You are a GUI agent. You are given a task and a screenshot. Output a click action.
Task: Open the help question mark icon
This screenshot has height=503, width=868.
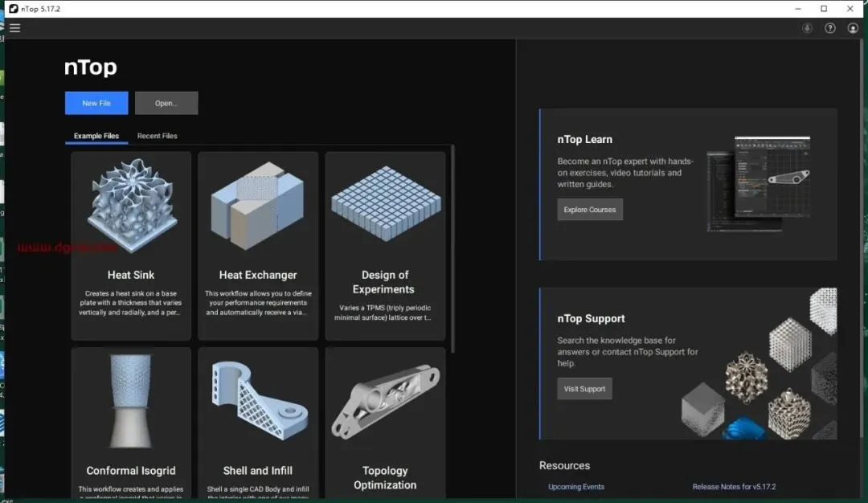pyautogui.click(x=829, y=28)
